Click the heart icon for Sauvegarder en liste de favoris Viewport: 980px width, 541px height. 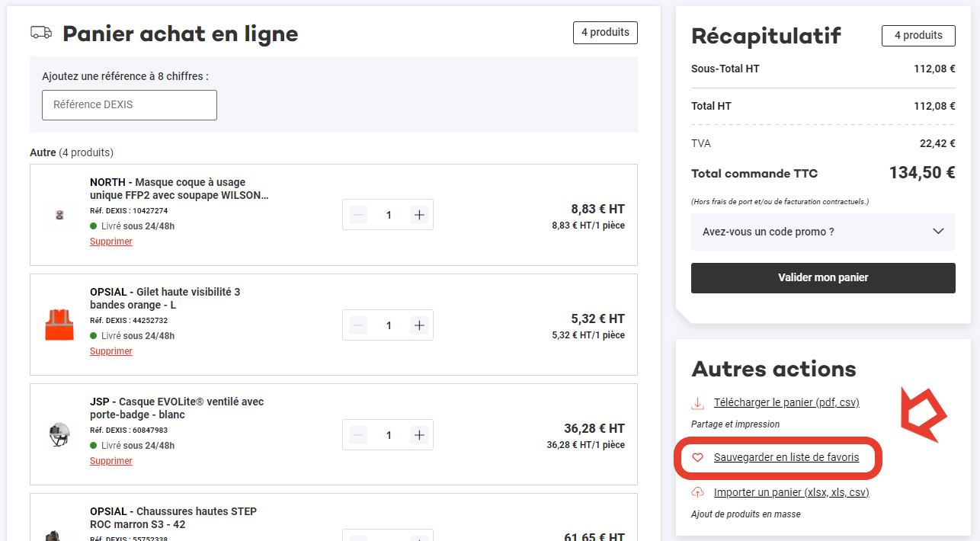[x=697, y=458]
